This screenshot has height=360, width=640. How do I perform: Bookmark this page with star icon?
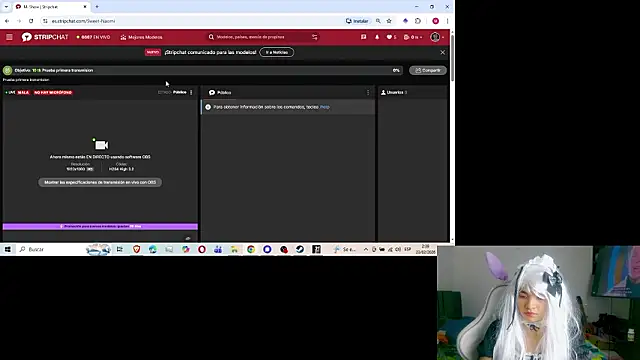click(x=389, y=21)
